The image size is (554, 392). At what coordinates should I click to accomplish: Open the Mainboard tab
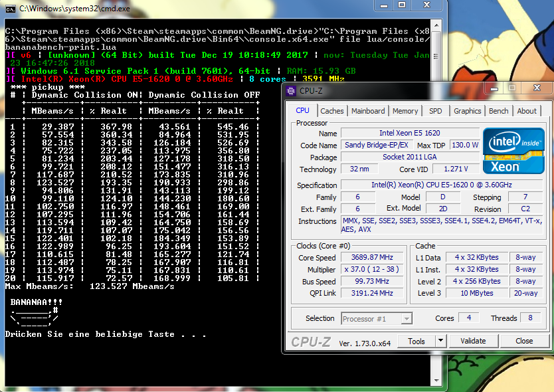point(368,111)
